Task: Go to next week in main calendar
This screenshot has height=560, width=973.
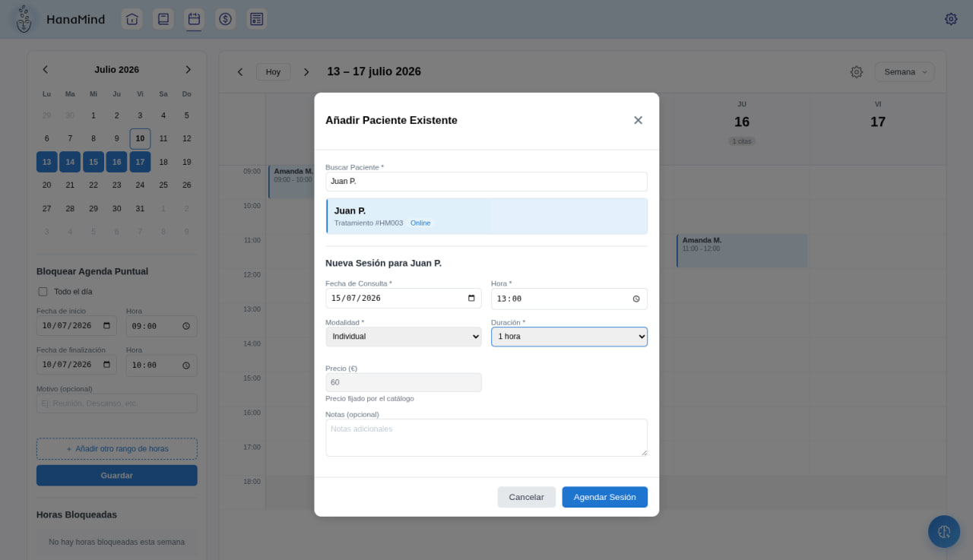Action: coord(306,72)
